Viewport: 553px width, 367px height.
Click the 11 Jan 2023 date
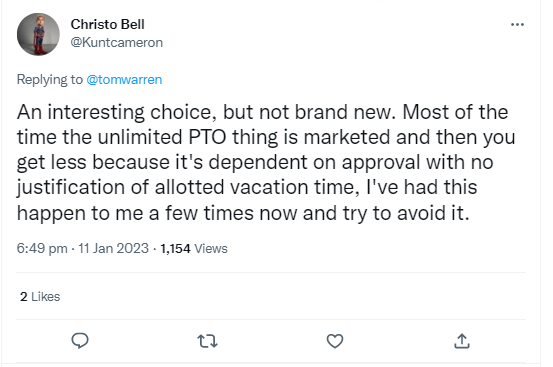click(114, 248)
